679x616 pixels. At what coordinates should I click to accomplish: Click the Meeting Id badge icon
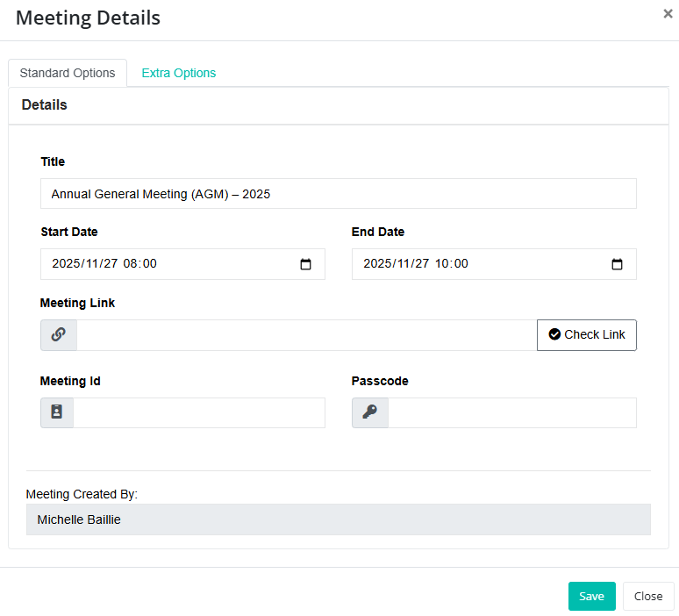point(57,412)
